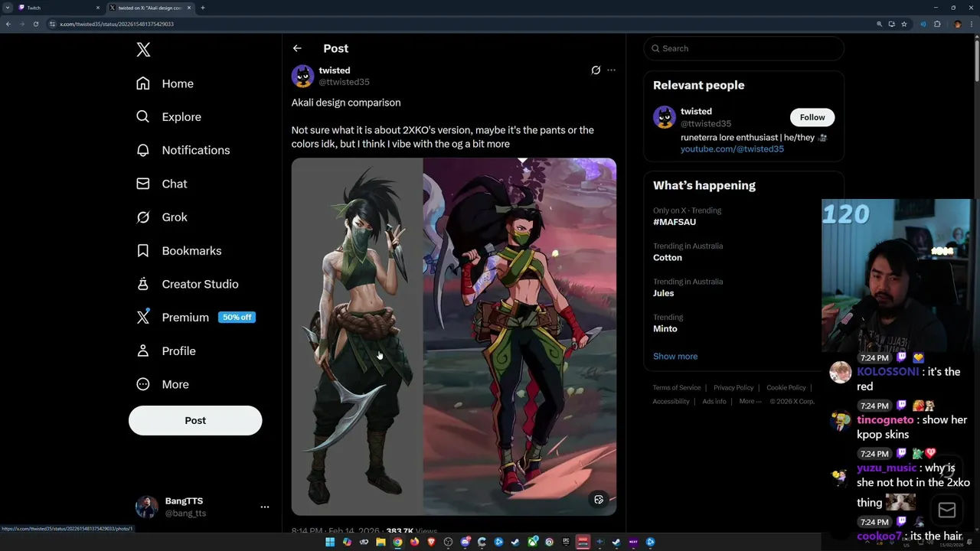Screen dimensions: 980x551
Task: Click the mail envelope overlay button
Action: point(947,510)
